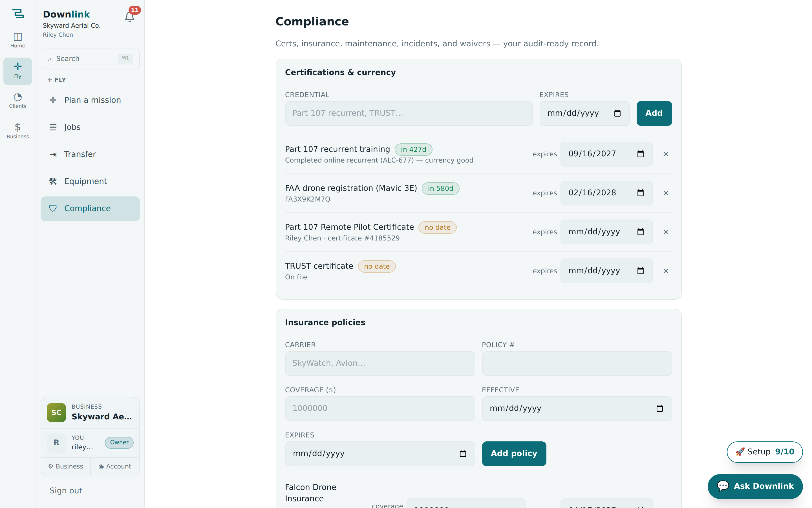This screenshot has height=508, width=812.
Task: Remove the TRUST certificate row
Action: (x=666, y=271)
